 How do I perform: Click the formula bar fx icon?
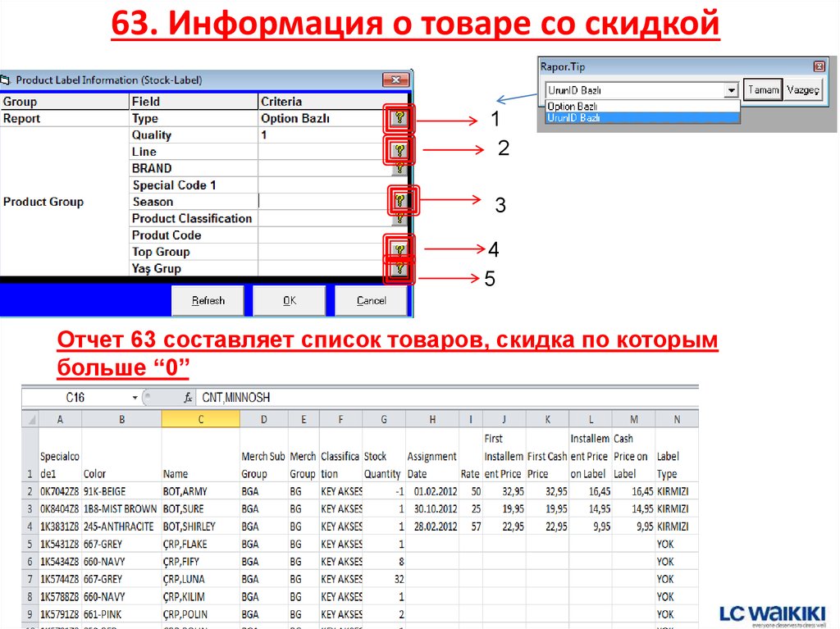pos(186,397)
